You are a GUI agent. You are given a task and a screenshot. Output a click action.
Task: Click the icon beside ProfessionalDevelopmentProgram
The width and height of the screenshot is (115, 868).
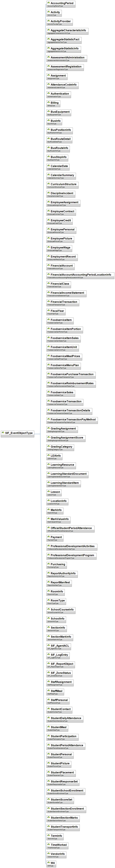[x=49, y=555]
